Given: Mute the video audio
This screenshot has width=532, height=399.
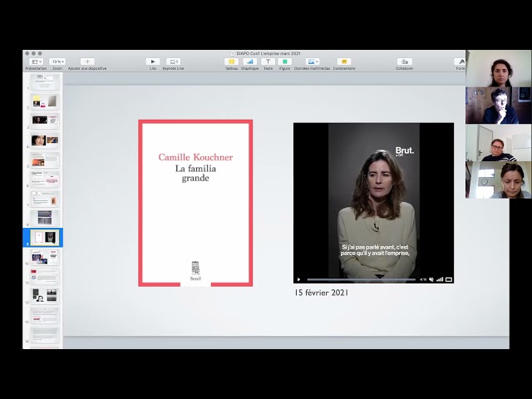Looking at the screenshot, I should 431,279.
